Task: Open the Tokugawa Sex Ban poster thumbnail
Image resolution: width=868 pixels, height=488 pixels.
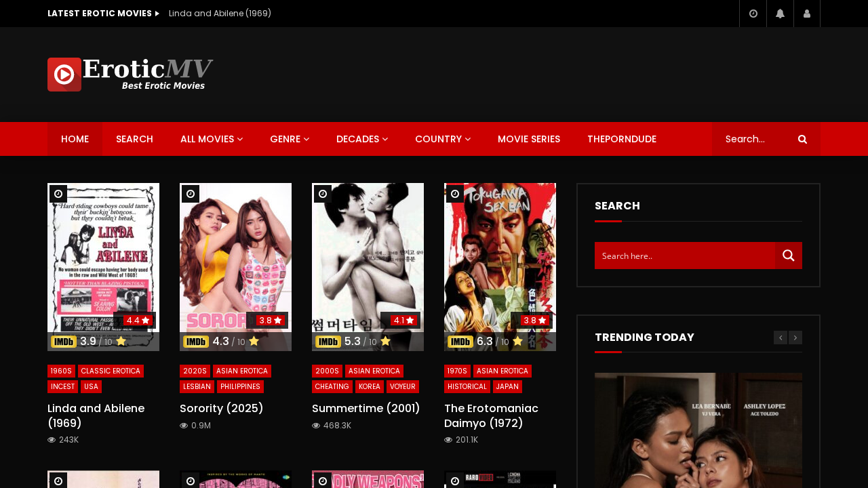Action: pos(500,267)
